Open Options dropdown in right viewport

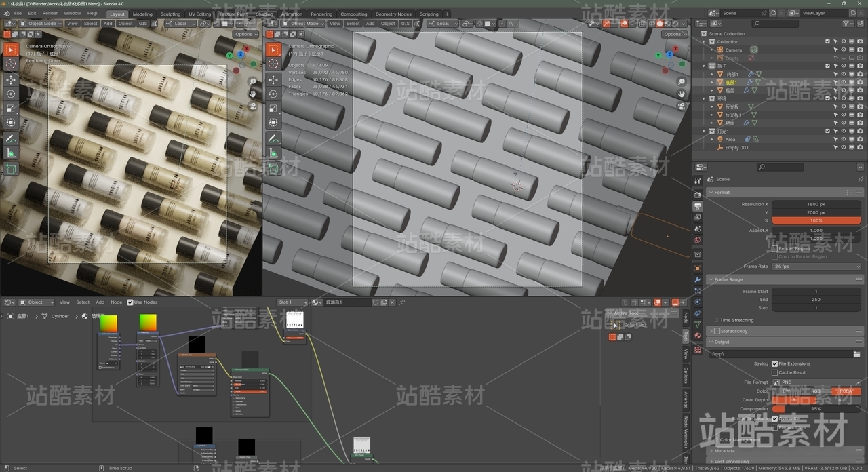(673, 34)
